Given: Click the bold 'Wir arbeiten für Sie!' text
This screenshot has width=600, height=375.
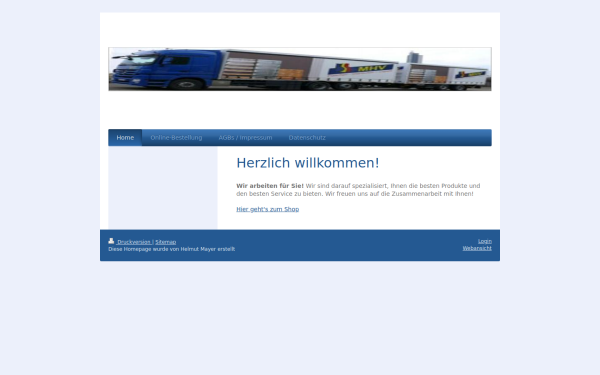Looking at the screenshot, I should click(270, 186).
